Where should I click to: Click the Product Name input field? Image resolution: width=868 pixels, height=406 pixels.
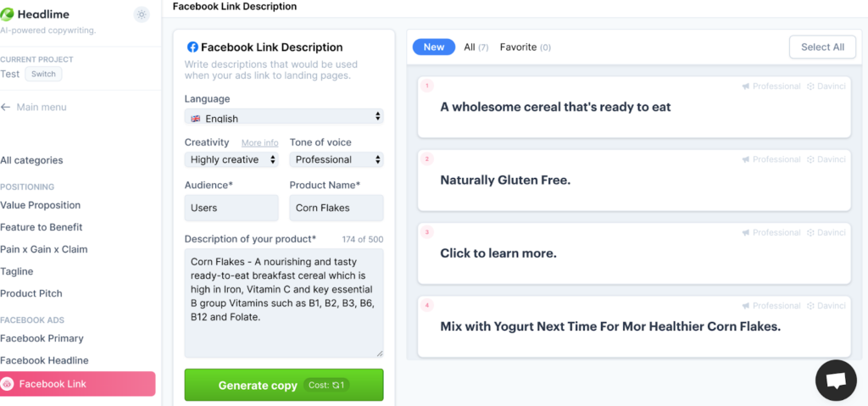[x=336, y=208]
